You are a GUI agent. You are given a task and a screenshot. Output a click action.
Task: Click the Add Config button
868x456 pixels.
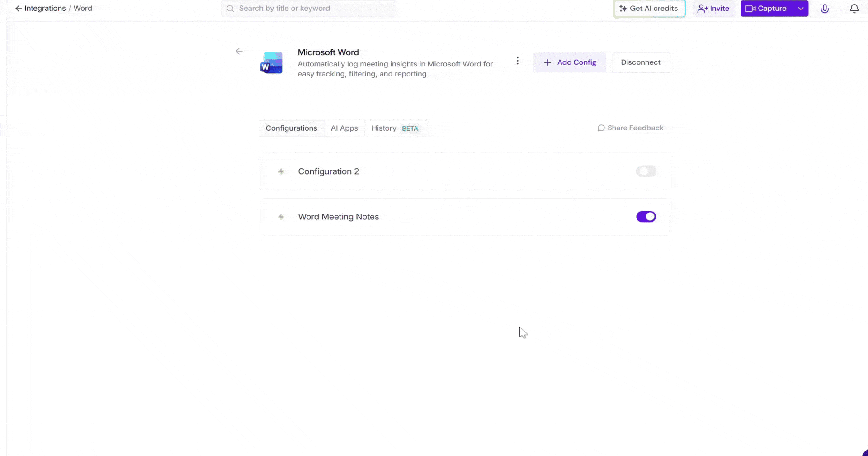(569, 62)
